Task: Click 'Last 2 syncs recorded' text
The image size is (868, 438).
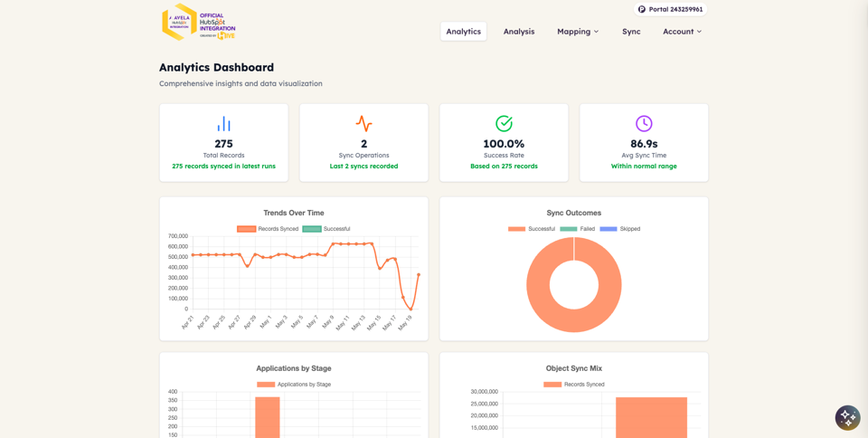Action: tap(363, 167)
